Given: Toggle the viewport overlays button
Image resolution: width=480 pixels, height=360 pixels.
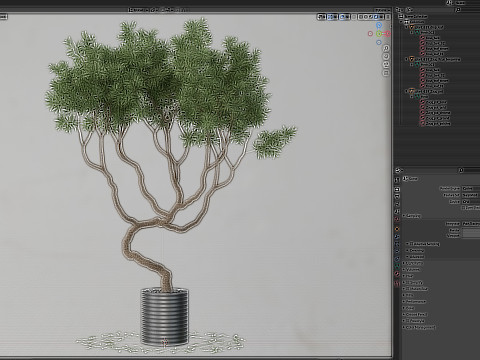Looking at the screenshot, I should (342, 17).
